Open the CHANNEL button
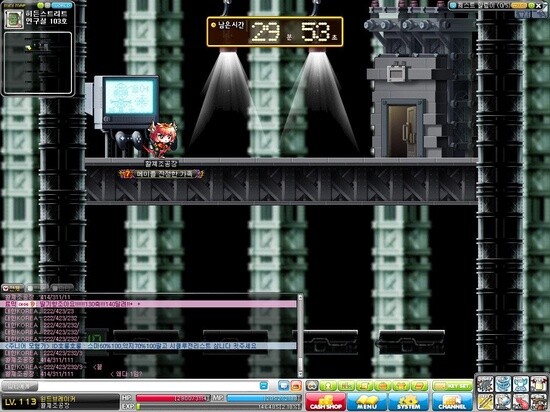 pos(452,401)
